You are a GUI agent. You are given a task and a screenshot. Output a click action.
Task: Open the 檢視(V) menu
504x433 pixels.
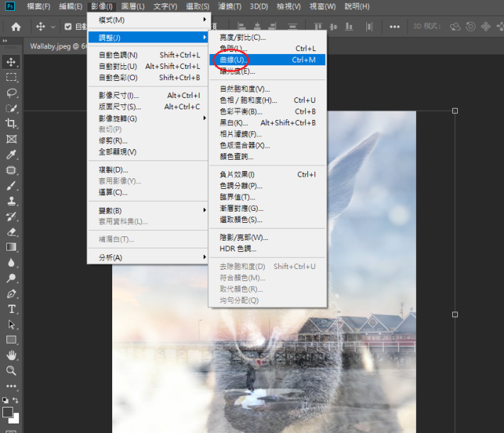(x=289, y=6)
